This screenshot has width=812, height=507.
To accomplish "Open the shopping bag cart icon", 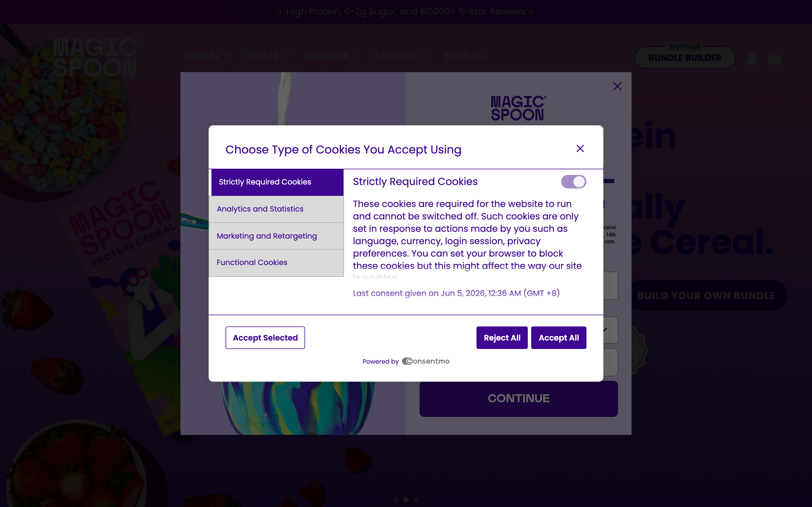I will click(775, 58).
